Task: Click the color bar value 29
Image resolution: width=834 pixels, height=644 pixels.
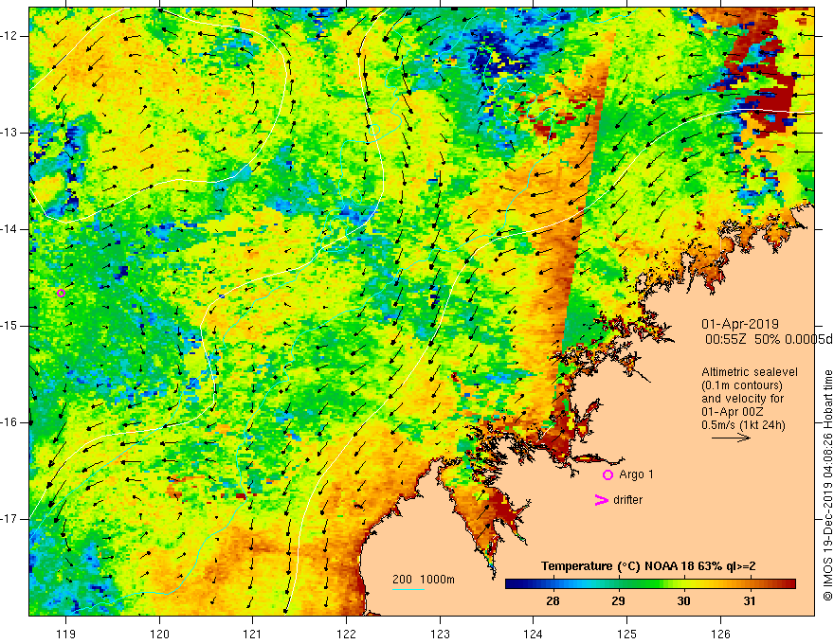Action: tap(618, 601)
